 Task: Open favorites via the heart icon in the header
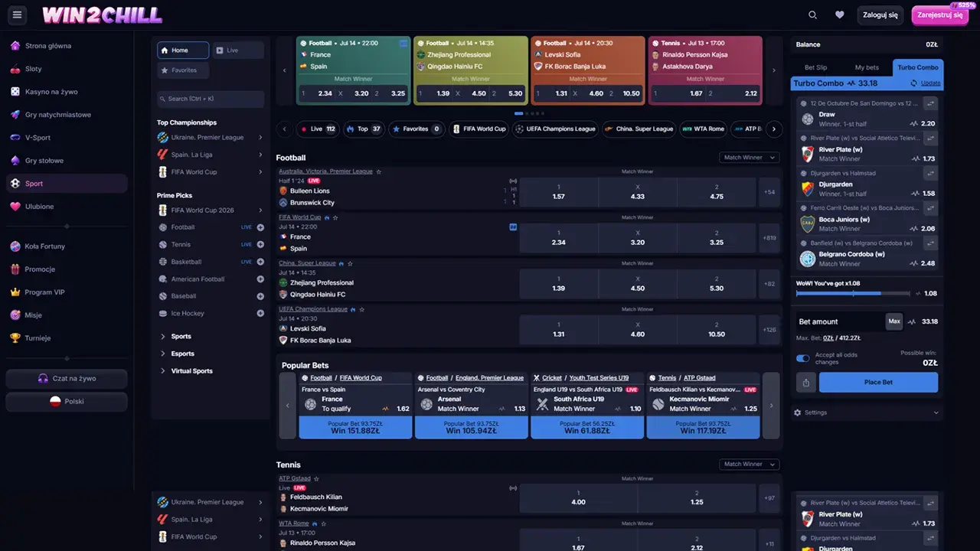pos(840,15)
